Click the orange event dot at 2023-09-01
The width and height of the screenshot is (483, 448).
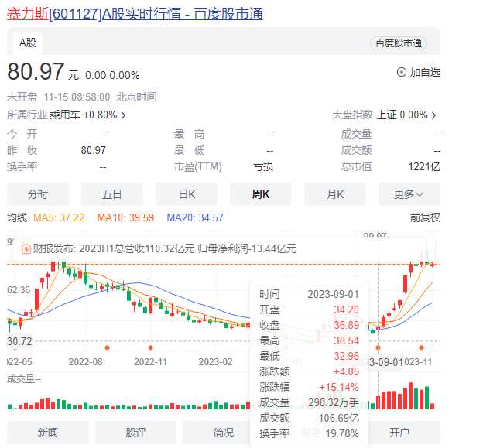378,347
